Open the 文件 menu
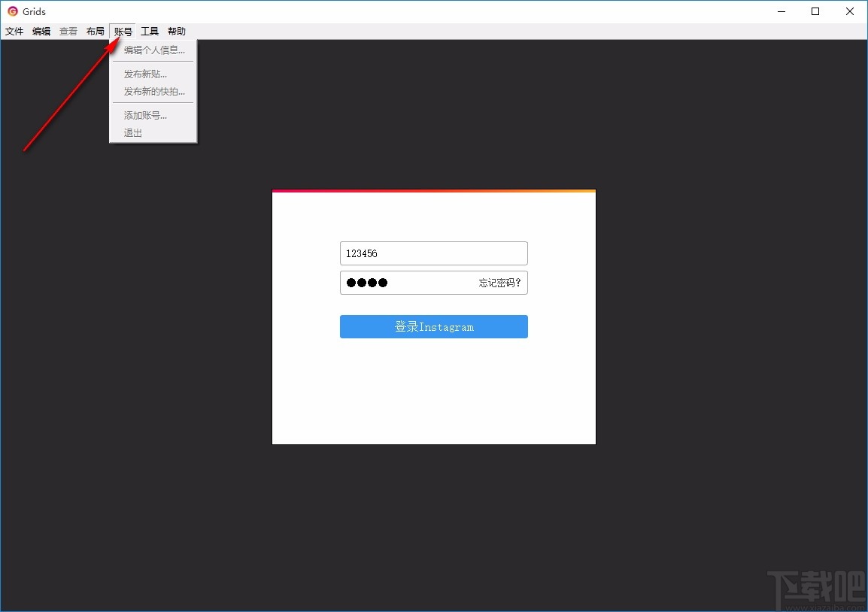 (14, 32)
